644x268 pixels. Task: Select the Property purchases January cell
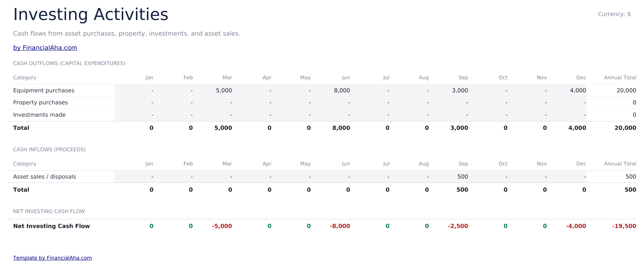point(134,103)
